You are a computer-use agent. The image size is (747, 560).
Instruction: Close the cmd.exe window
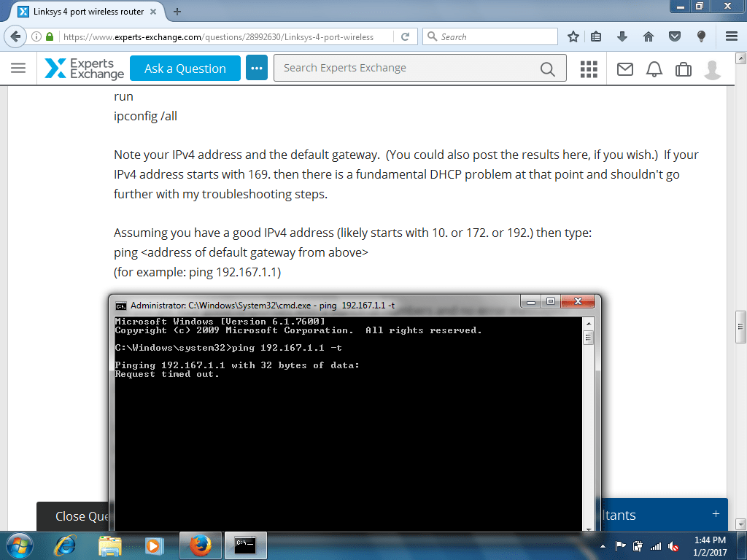click(x=578, y=301)
